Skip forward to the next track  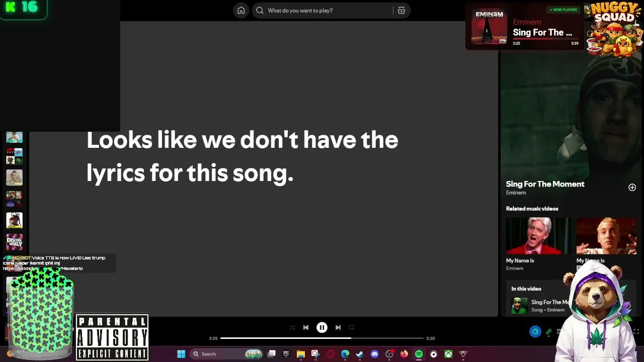[338, 327]
